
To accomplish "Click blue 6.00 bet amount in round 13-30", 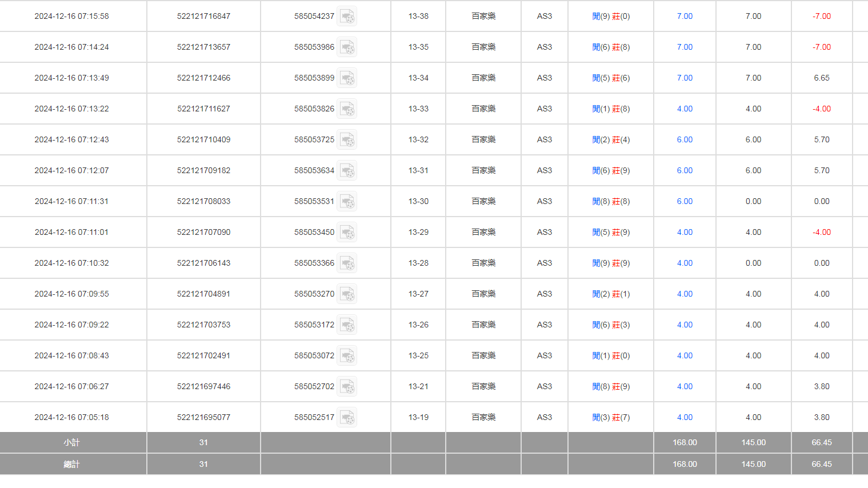I will (685, 202).
